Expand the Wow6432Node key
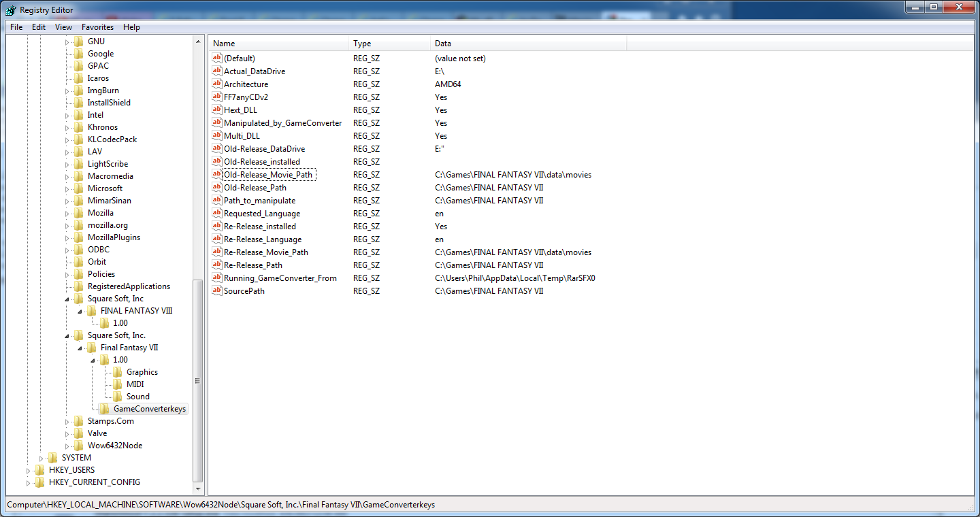 click(x=67, y=446)
